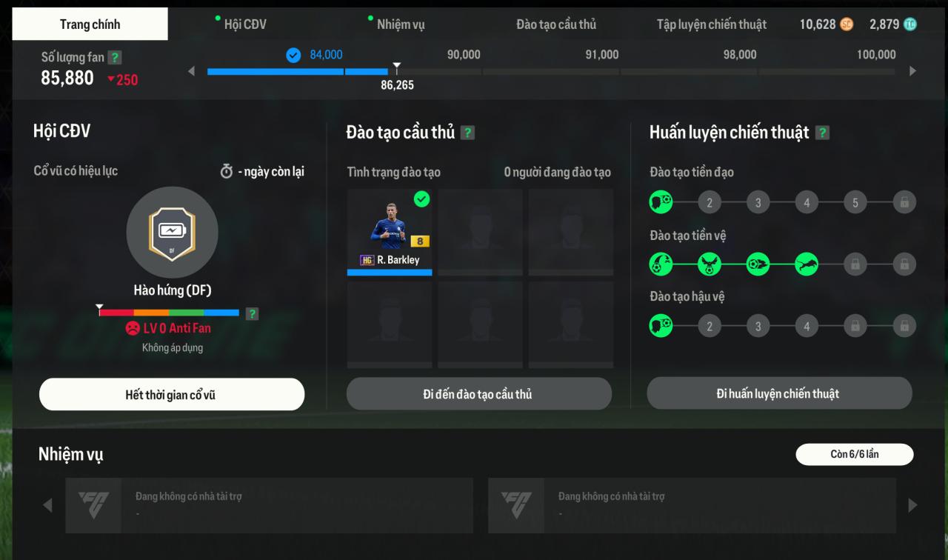
Task: Select the first Đào tạo tiền đạo training node
Action: coord(661,202)
